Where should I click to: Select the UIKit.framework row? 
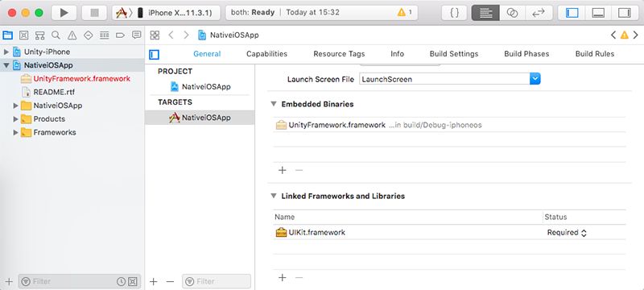point(449,233)
